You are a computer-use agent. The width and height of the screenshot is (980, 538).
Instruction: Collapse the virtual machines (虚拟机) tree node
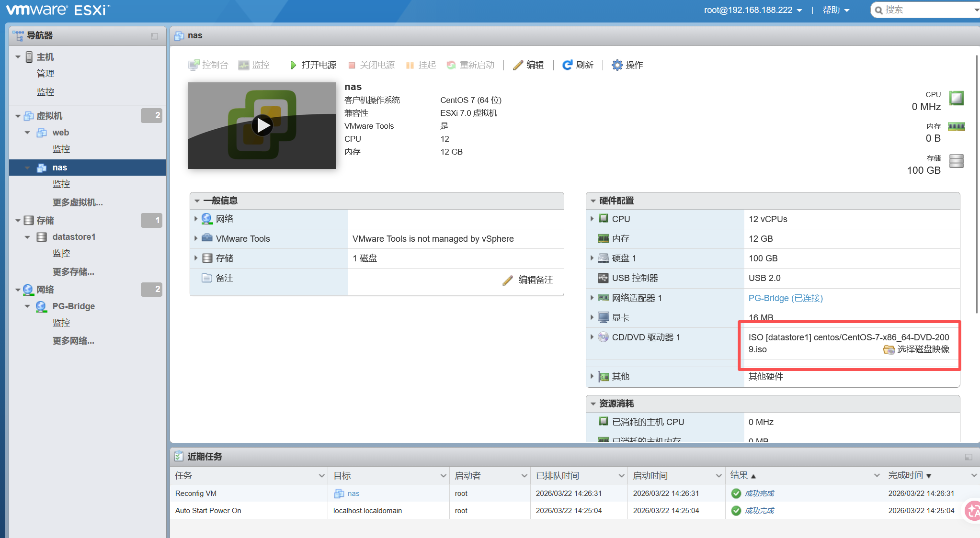click(18, 116)
